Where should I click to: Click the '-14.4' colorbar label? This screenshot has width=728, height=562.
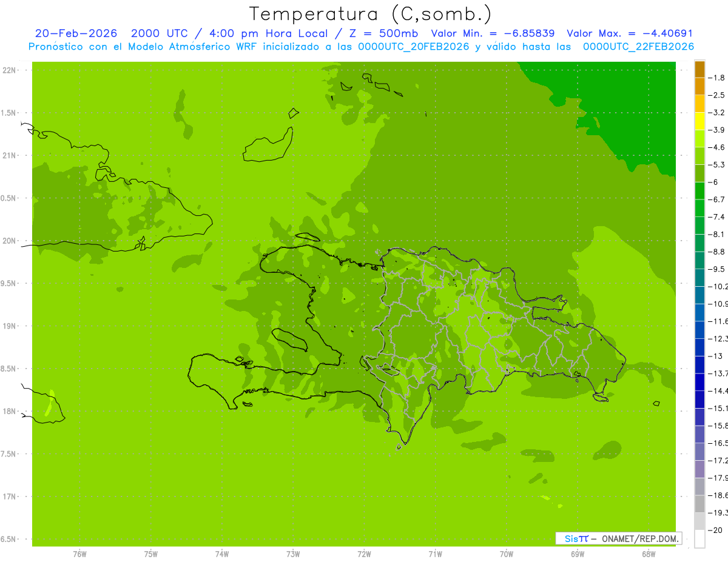tap(718, 391)
